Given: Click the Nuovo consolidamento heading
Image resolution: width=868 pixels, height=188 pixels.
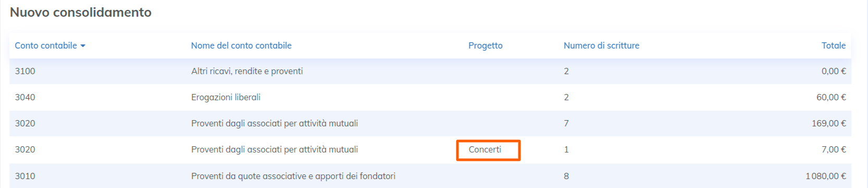Looking at the screenshot, I should point(81,12).
